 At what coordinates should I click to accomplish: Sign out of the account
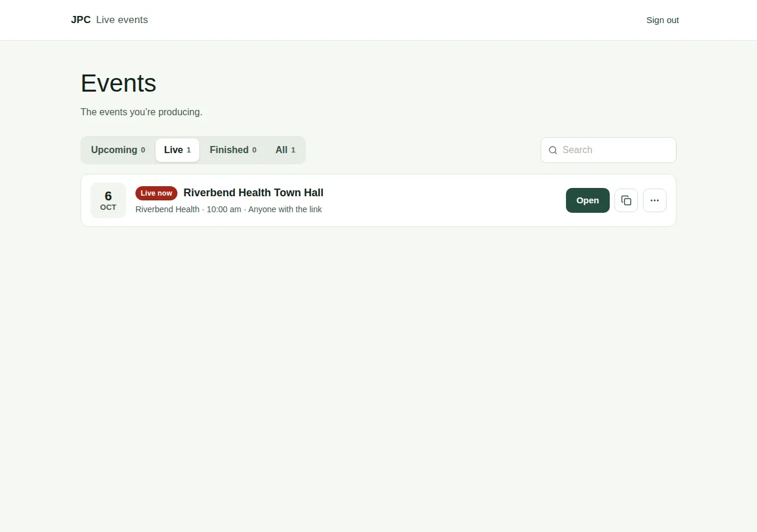click(x=662, y=20)
